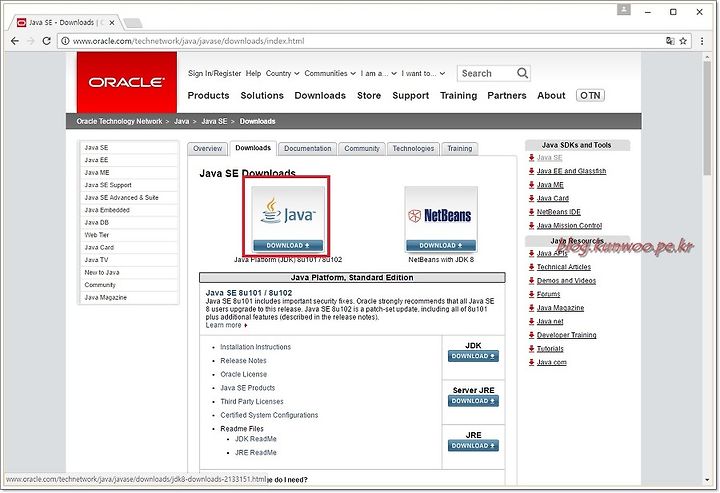Viewport: 720px width, 493px height.
Task: Switch to the Community tab
Action: [362, 149]
